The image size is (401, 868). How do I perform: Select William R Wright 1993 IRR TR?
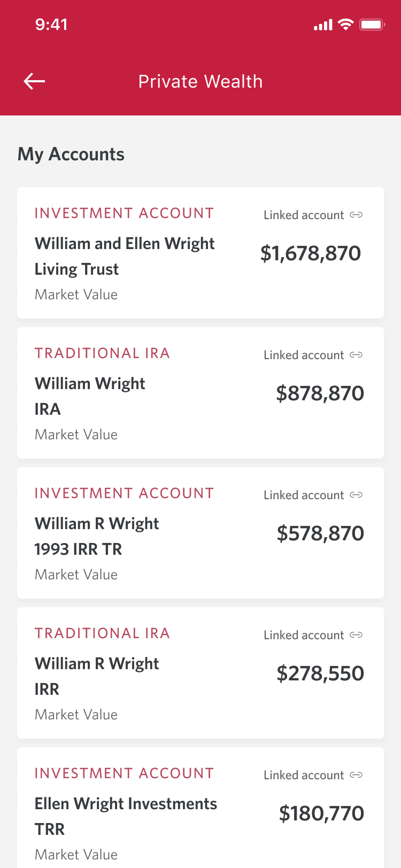point(97,536)
